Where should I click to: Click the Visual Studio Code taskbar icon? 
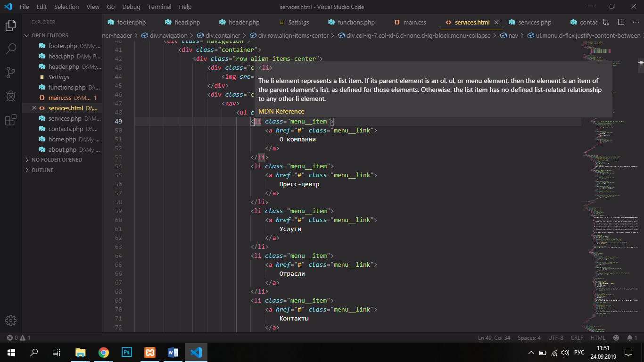196,353
